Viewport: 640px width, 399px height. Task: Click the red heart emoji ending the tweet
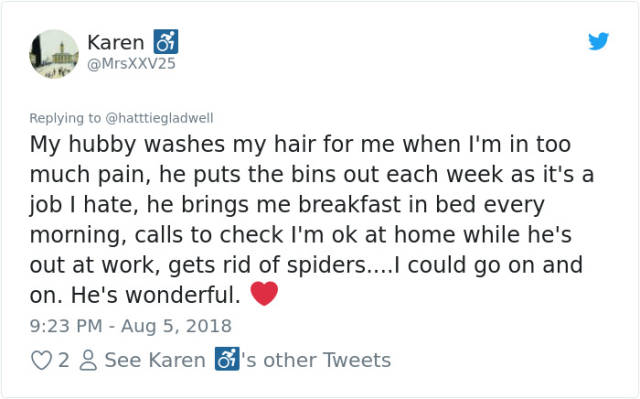pyautogui.click(x=264, y=293)
